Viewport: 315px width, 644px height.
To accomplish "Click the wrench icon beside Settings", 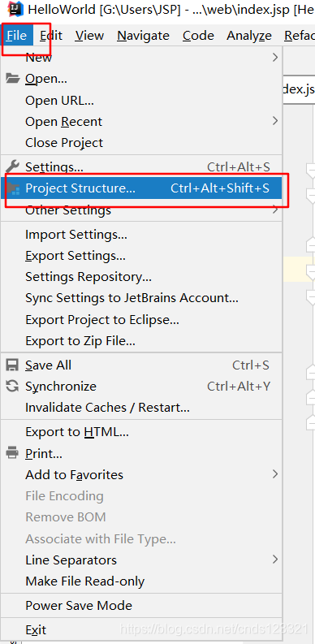I will click(13, 166).
